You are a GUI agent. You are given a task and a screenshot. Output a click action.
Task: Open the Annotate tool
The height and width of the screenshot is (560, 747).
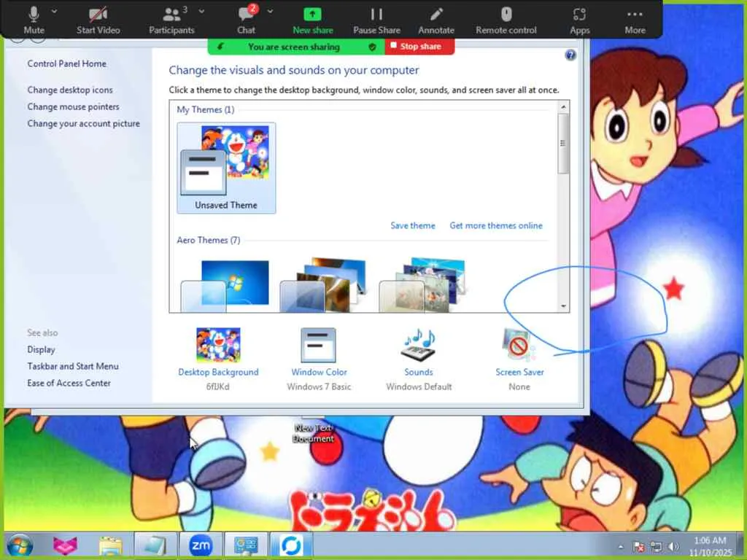click(x=436, y=20)
